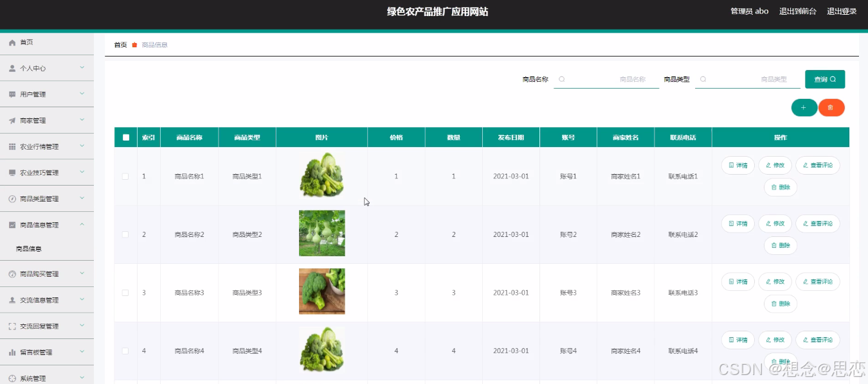
Task: Open the 商品信息 submenu item
Action: 47,249
